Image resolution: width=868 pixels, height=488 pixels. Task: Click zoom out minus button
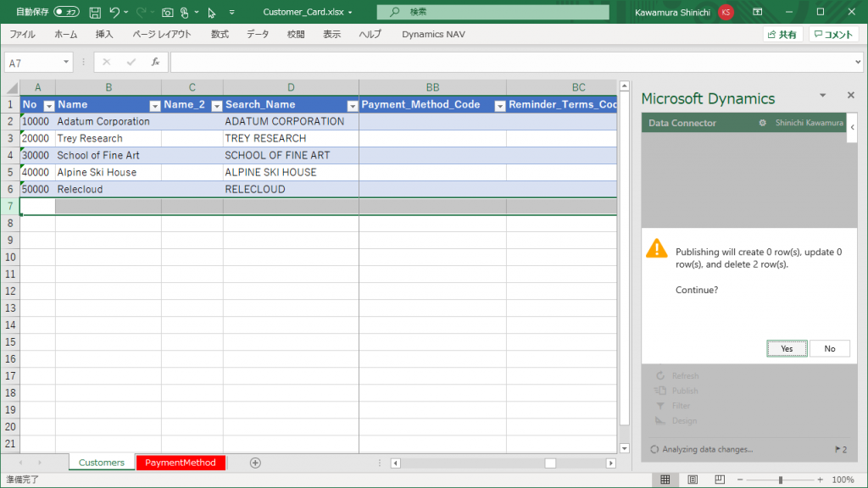coord(740,480)
